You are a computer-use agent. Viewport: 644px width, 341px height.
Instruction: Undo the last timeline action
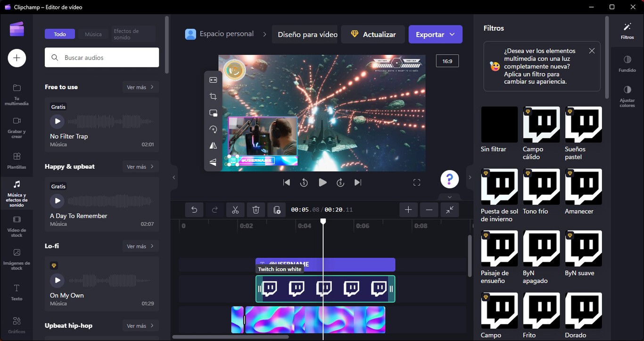[194, 209]
